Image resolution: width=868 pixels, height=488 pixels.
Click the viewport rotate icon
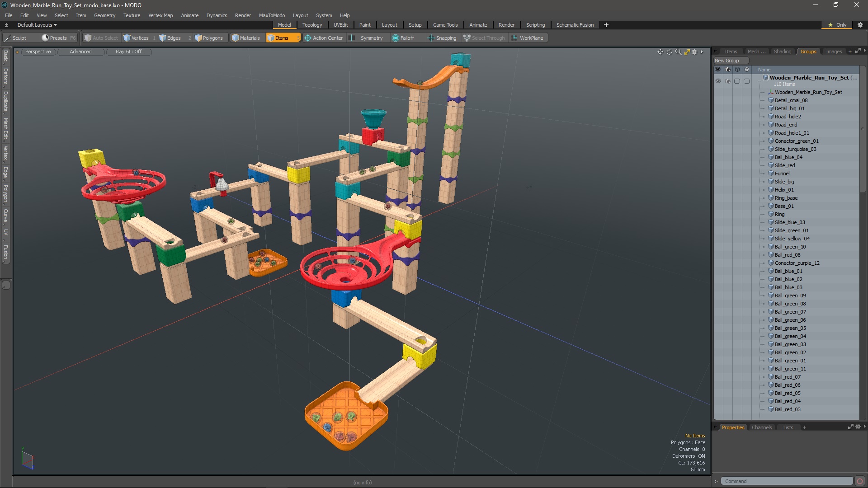click(669, 52)
